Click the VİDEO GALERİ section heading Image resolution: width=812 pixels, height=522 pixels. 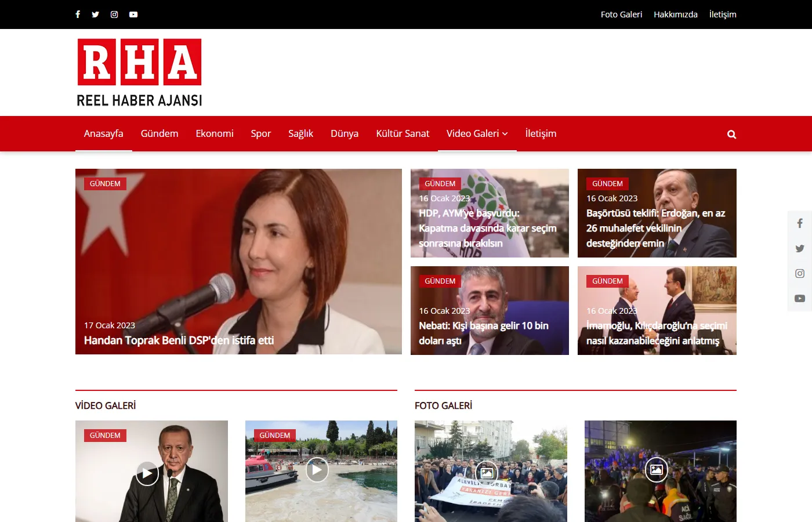click(x=106, y=405)
